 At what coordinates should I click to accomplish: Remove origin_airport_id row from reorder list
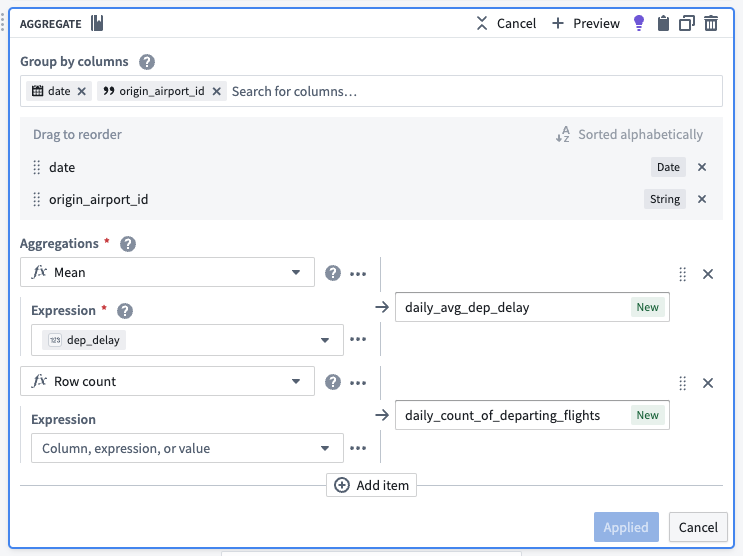[702, 199]
